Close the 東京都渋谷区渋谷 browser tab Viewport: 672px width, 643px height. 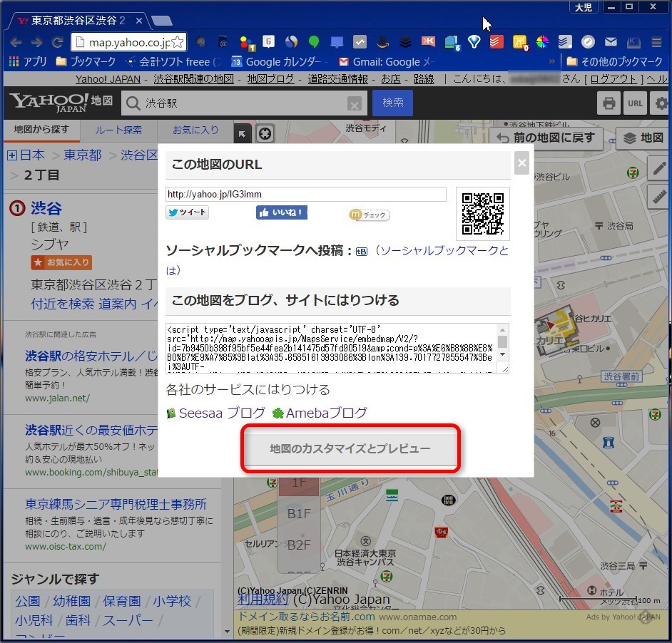point(139,21)
